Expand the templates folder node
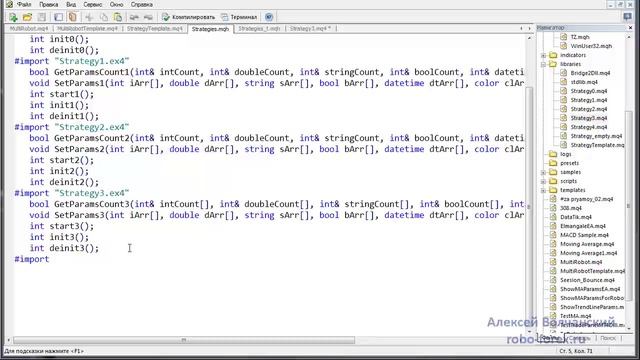Viewport: 640px width, 360px height. click(543, 191)
